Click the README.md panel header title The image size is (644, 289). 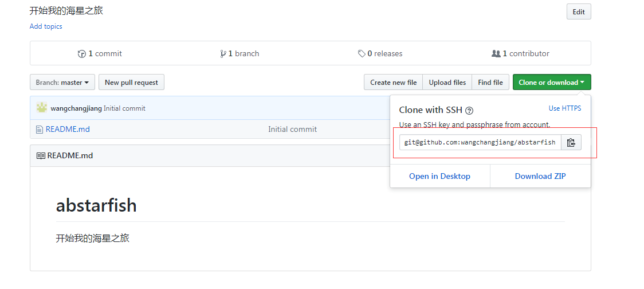(x=70, y=156)
